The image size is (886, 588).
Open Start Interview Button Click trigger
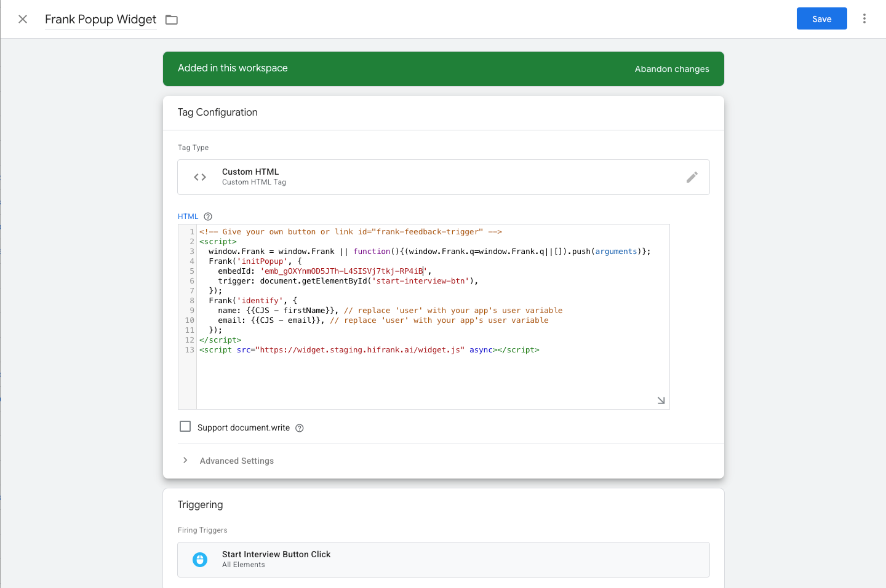[x=443, y=560]
